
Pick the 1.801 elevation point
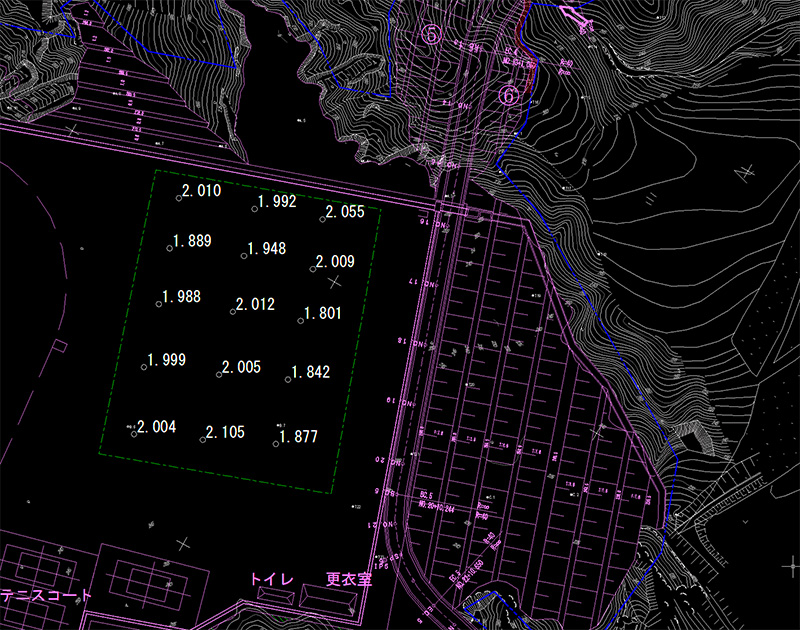pyautogui.click(x=322, y=314)
